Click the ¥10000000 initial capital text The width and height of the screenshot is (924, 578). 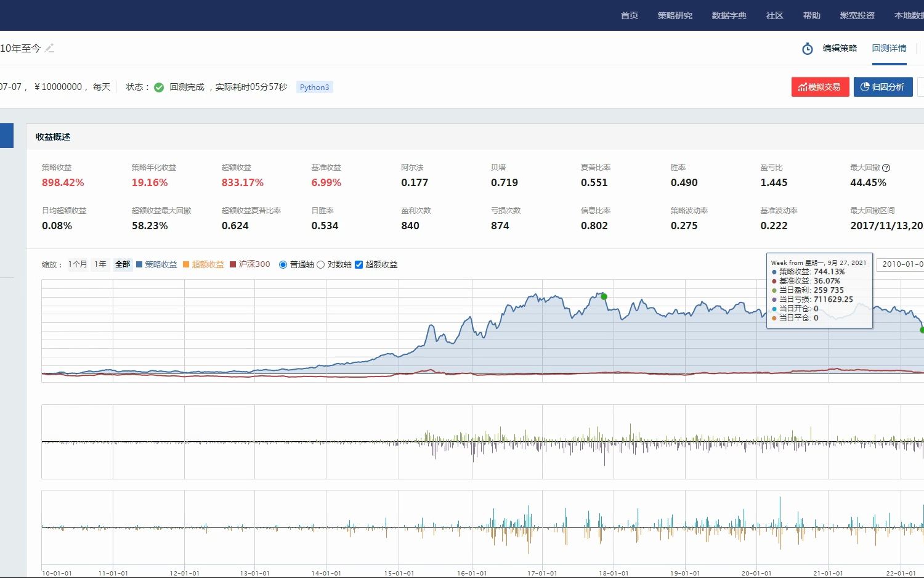pyautogui.click(x=59, y=87)
